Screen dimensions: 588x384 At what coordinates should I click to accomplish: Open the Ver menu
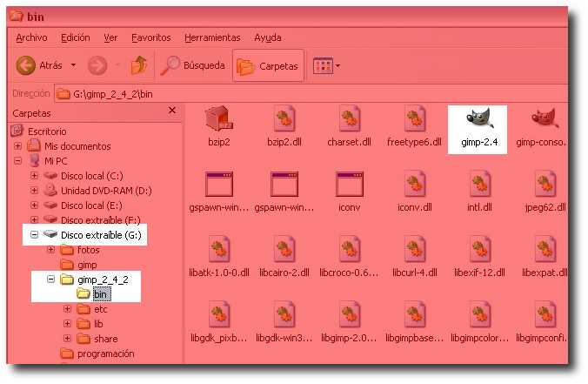point(110,37)
